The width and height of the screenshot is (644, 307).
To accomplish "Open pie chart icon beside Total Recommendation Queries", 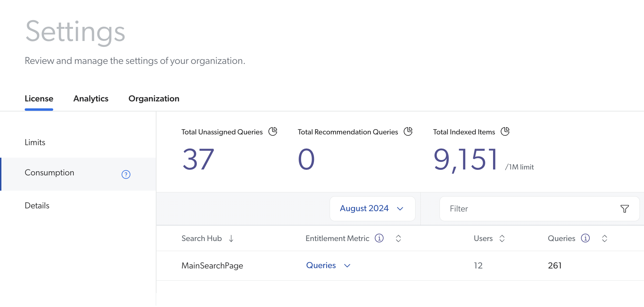I will 408,131.
